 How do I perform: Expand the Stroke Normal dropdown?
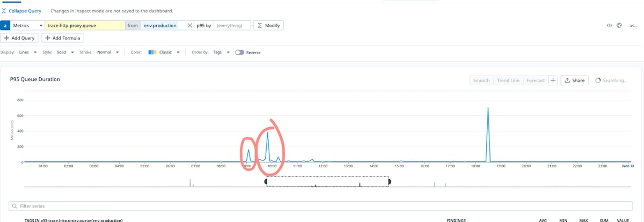tap(106, 53)
